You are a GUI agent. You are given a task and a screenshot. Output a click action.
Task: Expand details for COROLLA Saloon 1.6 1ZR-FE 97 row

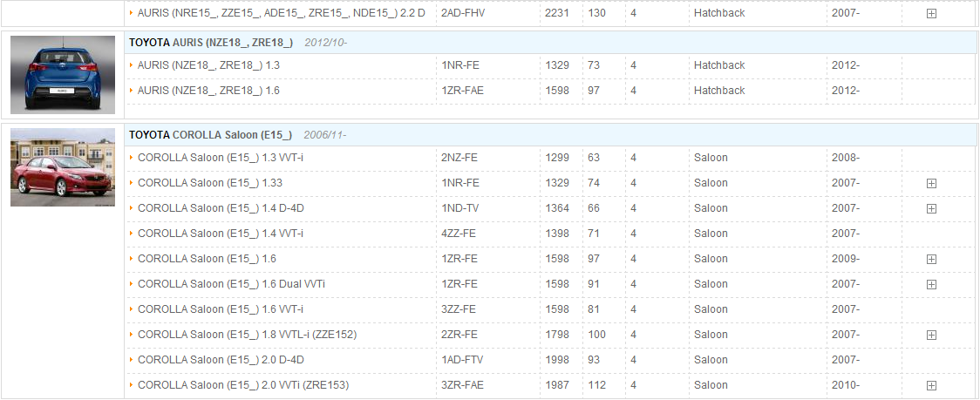[x=931, y=259]
